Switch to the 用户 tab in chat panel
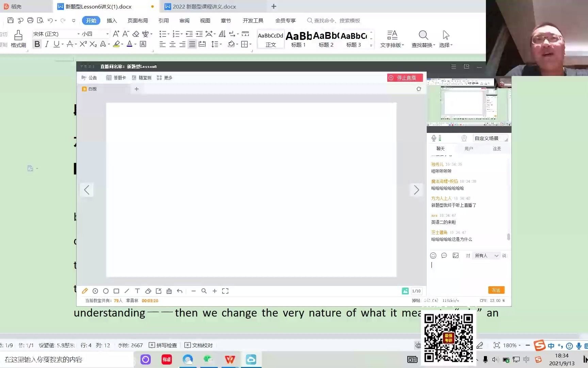The width and height of the screenshot is (588, 368). pyautogui.click(x=469, y=149)
